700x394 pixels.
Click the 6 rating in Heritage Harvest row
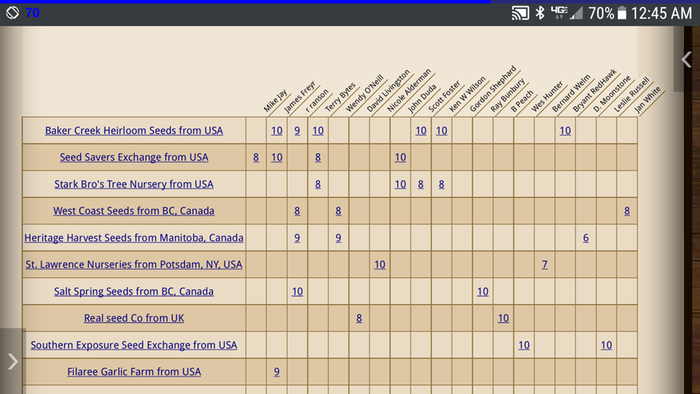pos(586,238)
